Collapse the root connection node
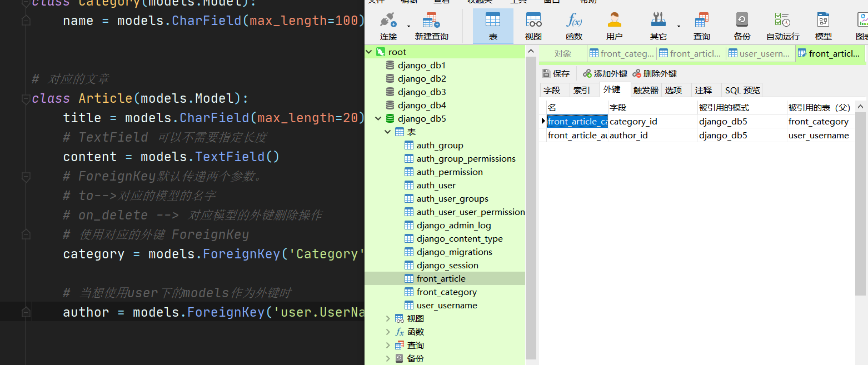 click(x=368, y=52)
